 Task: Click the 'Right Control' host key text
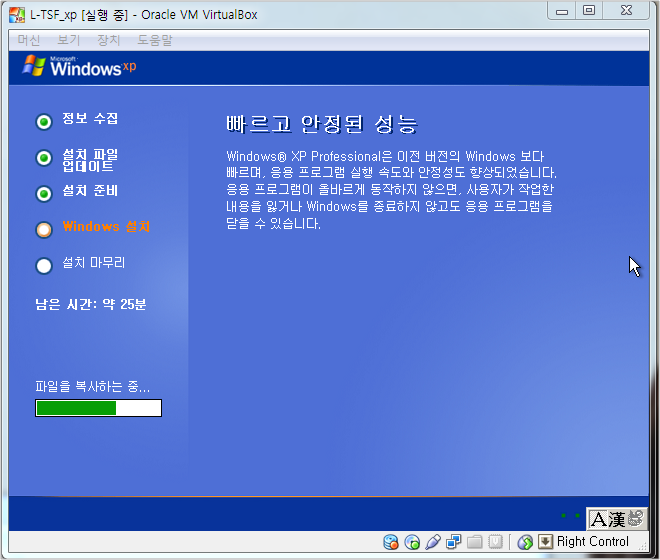[x=593, y=541]
